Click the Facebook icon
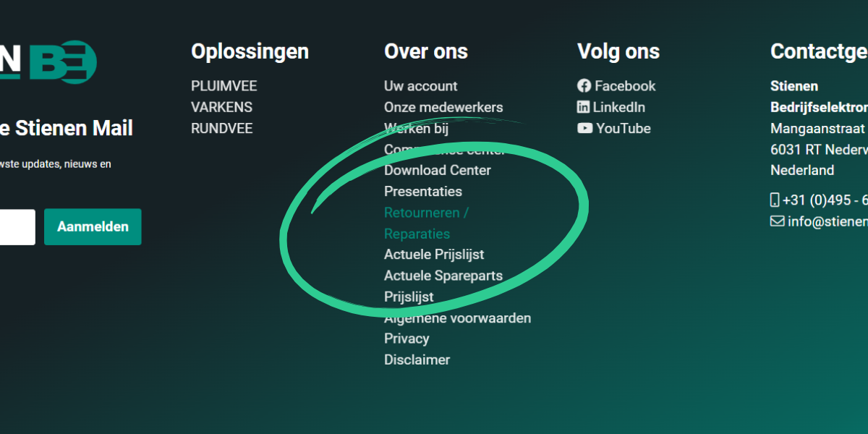Image resolution: width=868 pixels, height=434 pixels. point(584,86)
